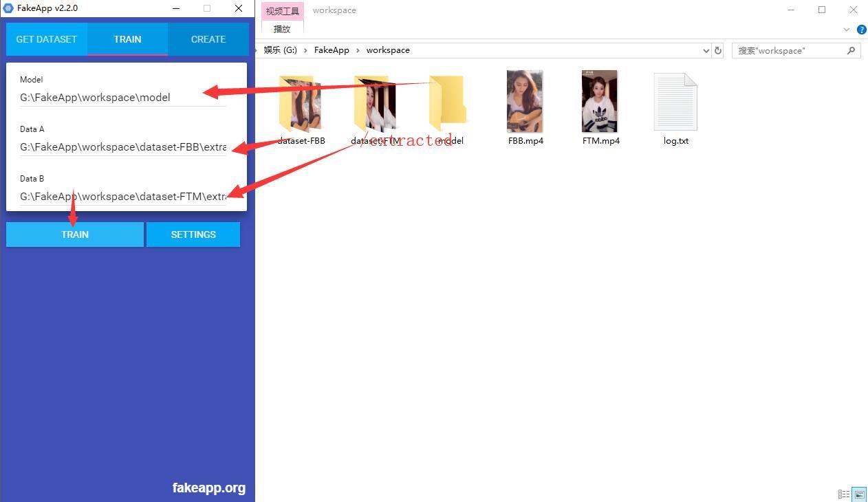This screenshot has height=502, width=868.
Task: Minimize the FakeApp window
Action: click(176, 8)
